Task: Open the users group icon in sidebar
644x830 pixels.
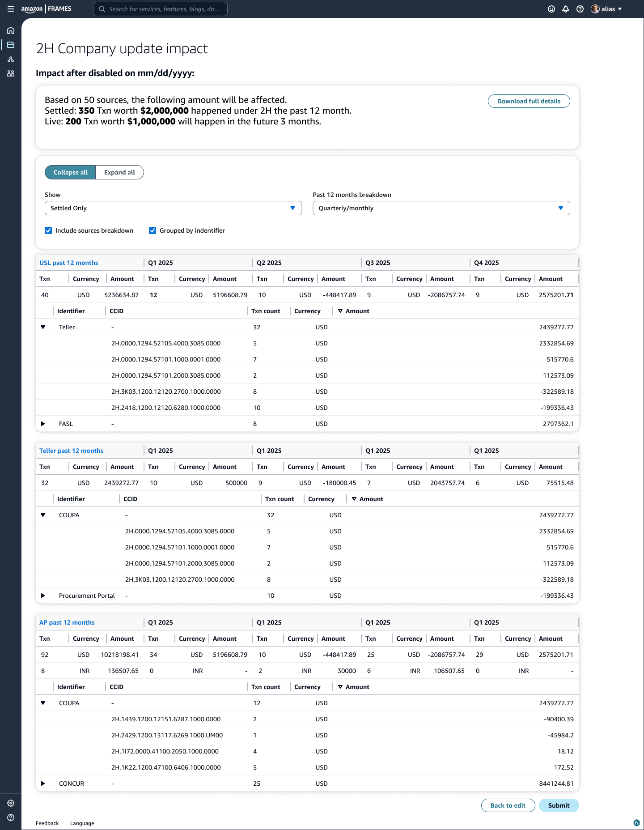Action: point(11,73)
